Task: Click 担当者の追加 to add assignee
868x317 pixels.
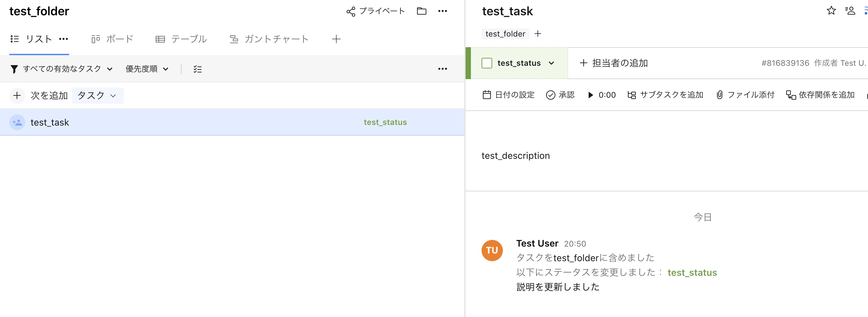Action: click(x=614, y=63)
